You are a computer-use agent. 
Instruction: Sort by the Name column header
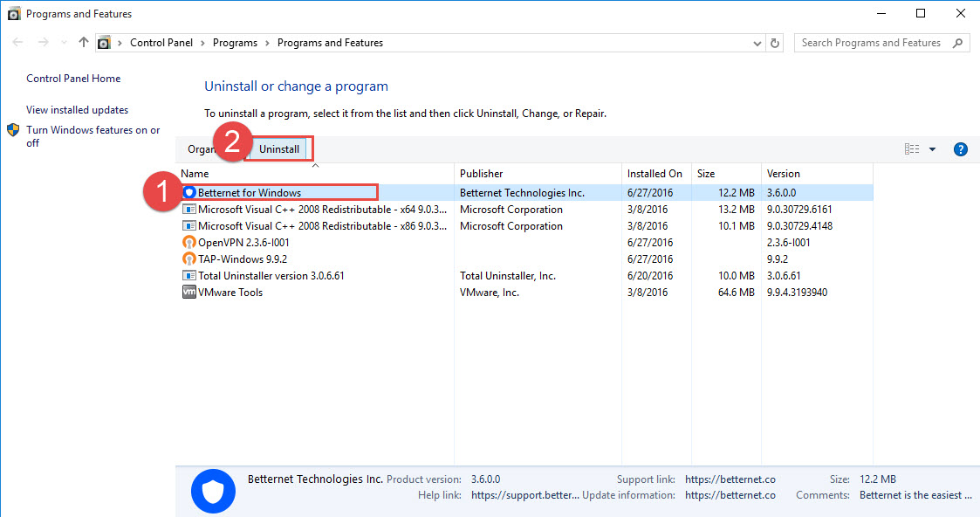(x=316, y=173)
